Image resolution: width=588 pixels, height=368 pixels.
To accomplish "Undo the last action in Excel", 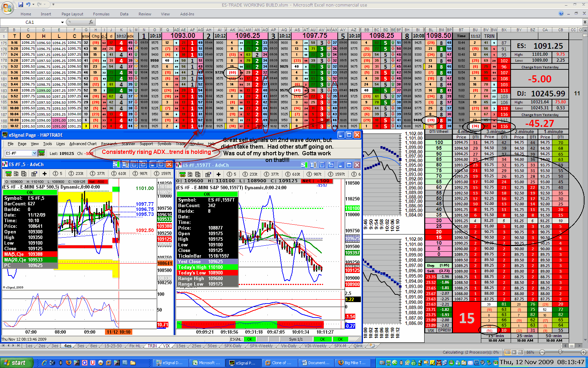I will [28, 5].
